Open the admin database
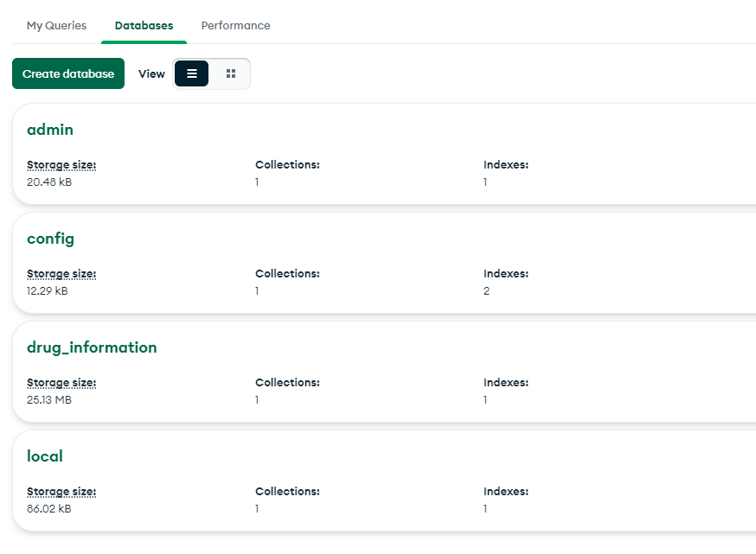Image resolution: width=756 pixels, height=554 pixels. (50, 130)
